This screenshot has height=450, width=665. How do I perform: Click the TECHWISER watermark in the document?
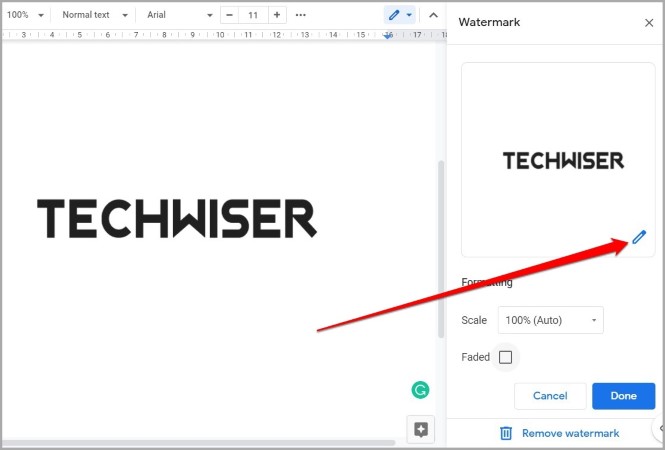point(177,218)
